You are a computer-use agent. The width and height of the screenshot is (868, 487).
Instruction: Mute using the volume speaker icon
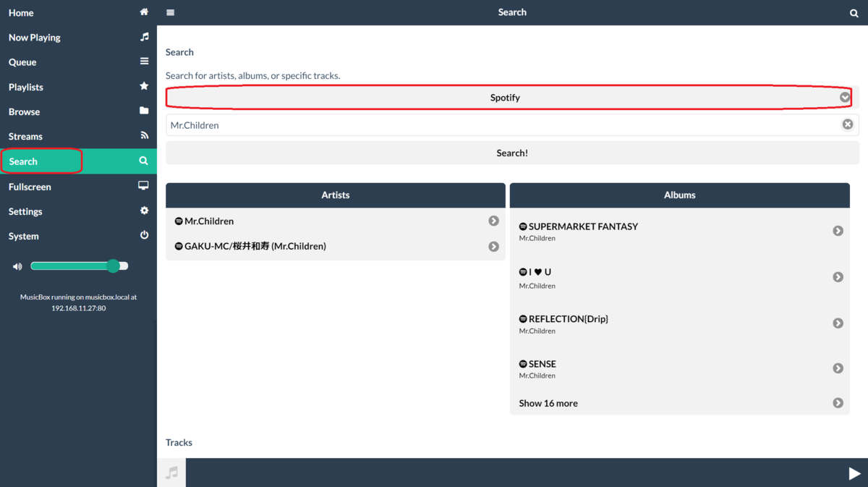(17, 266)
